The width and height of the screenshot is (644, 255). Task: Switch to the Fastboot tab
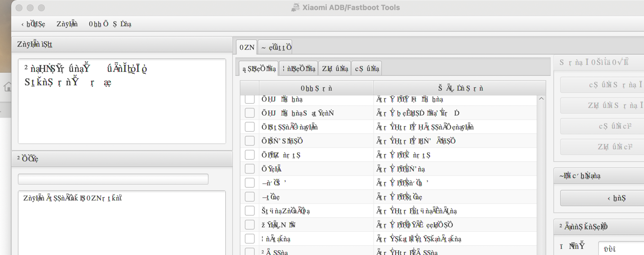276,47
